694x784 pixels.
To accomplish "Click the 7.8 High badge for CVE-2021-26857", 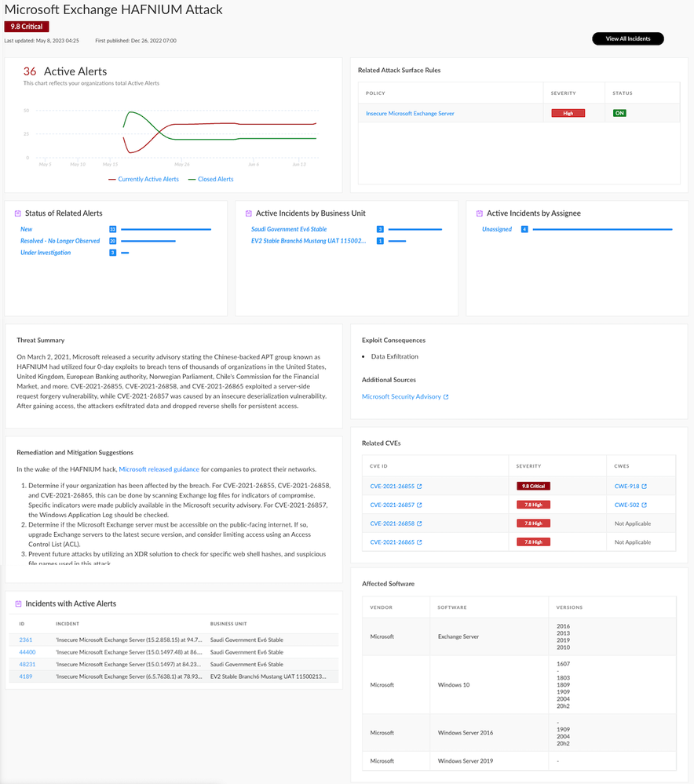I will pos(533,505).
